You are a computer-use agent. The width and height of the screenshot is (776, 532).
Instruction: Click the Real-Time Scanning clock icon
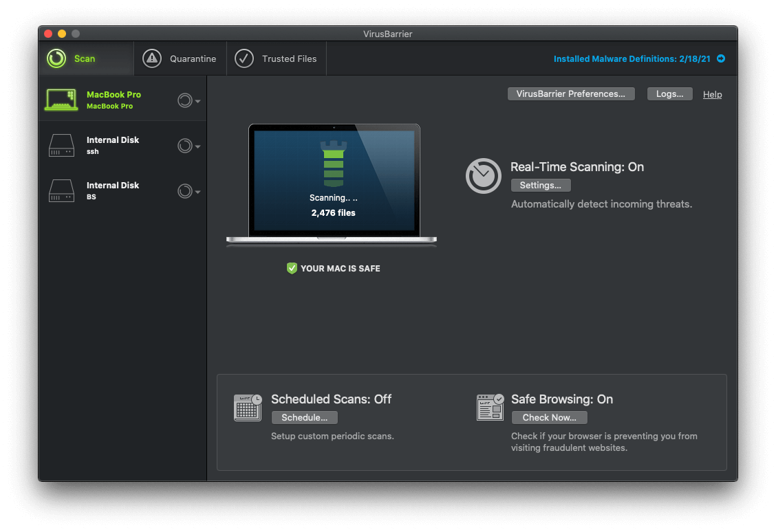point(484,176)
